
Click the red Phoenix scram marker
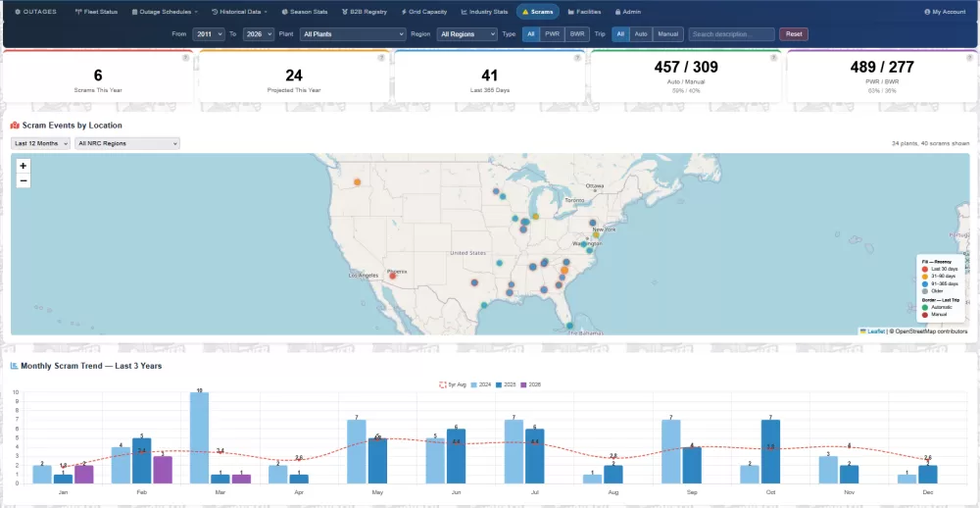(393, 276)
